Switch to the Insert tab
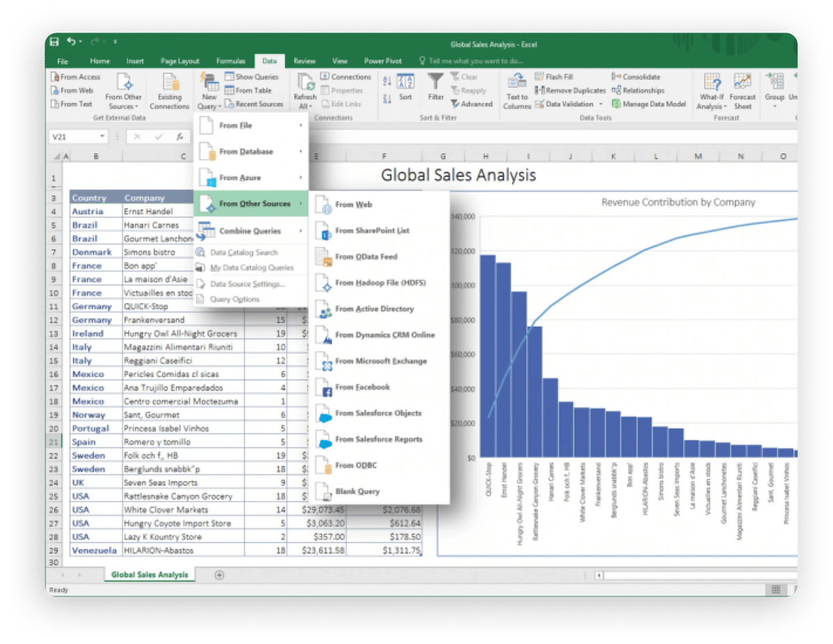833x644 pixels. coord(135,61)
